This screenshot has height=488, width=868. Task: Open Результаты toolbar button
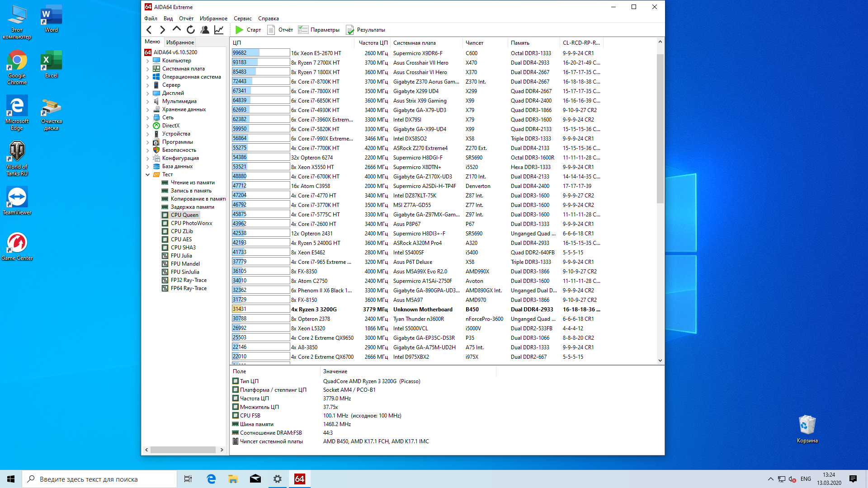(x=366, y=30)
